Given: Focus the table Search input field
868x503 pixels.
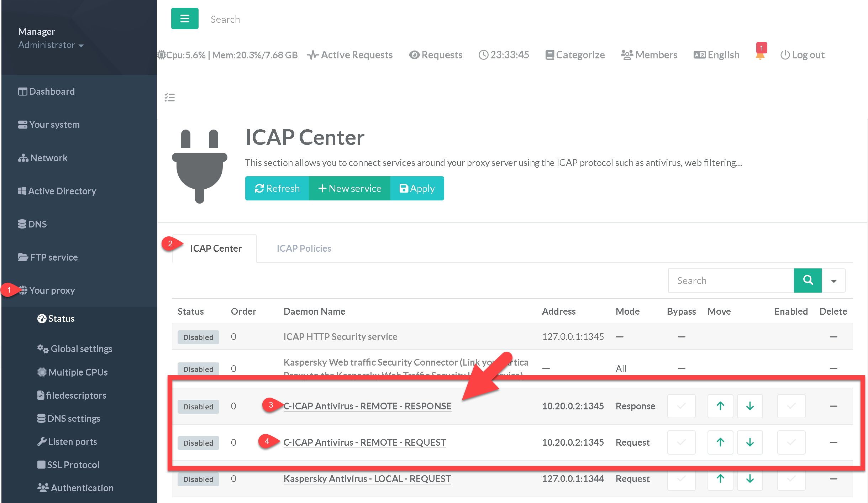Looking at the screenshot, I should point(730,281).
